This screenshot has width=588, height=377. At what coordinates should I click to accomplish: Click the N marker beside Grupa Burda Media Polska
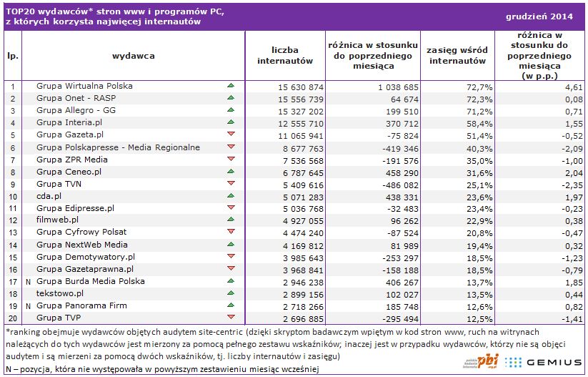point(27,281)
